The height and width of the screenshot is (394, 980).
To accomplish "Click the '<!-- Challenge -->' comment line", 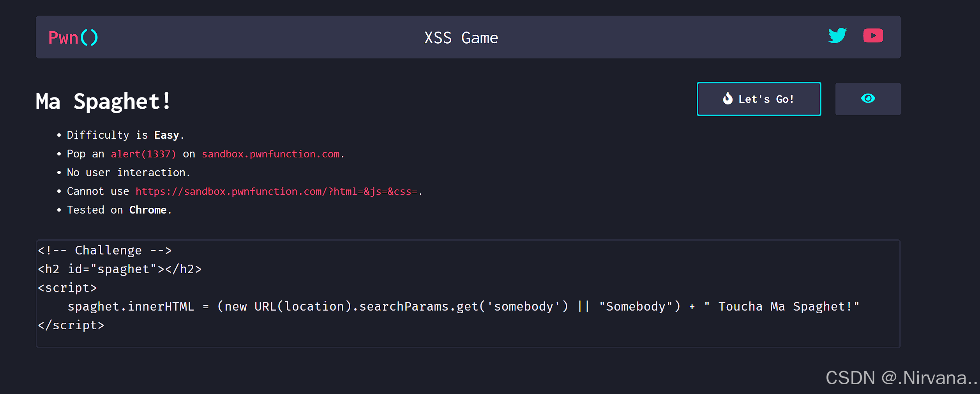I will (x=105, y=250).
